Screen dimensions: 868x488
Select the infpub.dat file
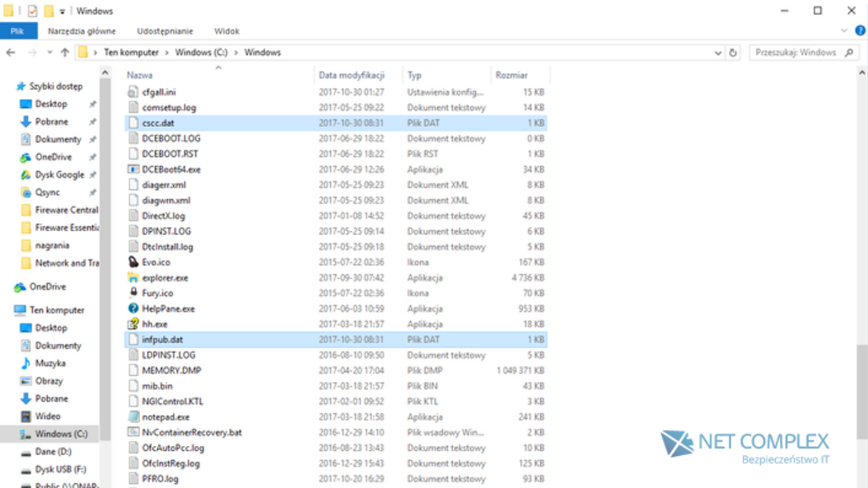tap(162, 340)
